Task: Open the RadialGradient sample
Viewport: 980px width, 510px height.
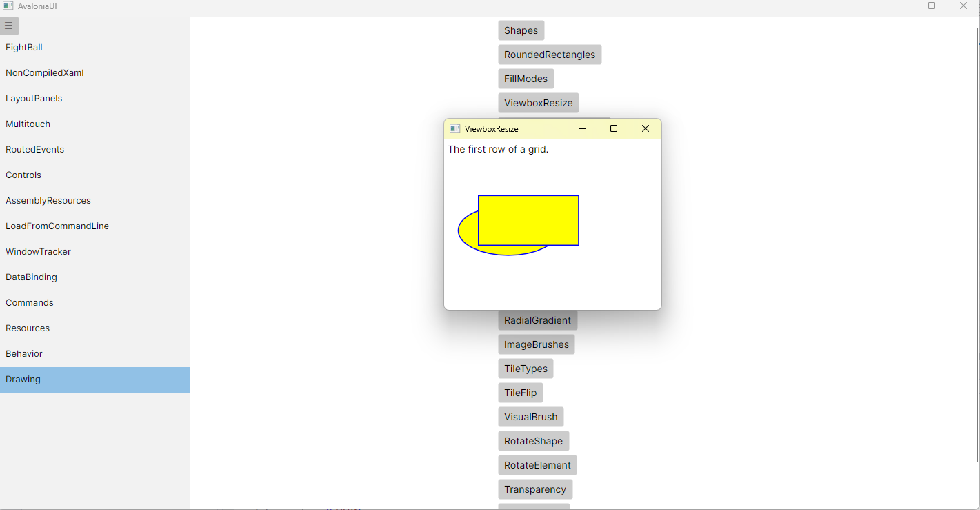Action: (x=538, y=320)
